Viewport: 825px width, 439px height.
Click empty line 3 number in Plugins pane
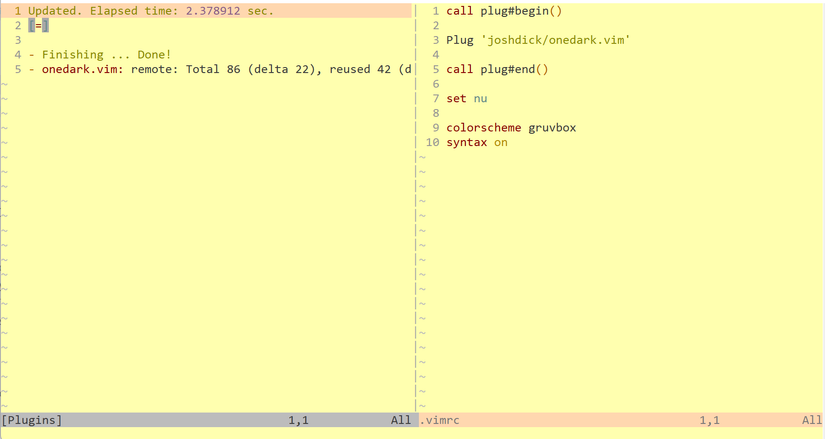tap(18, 41)
